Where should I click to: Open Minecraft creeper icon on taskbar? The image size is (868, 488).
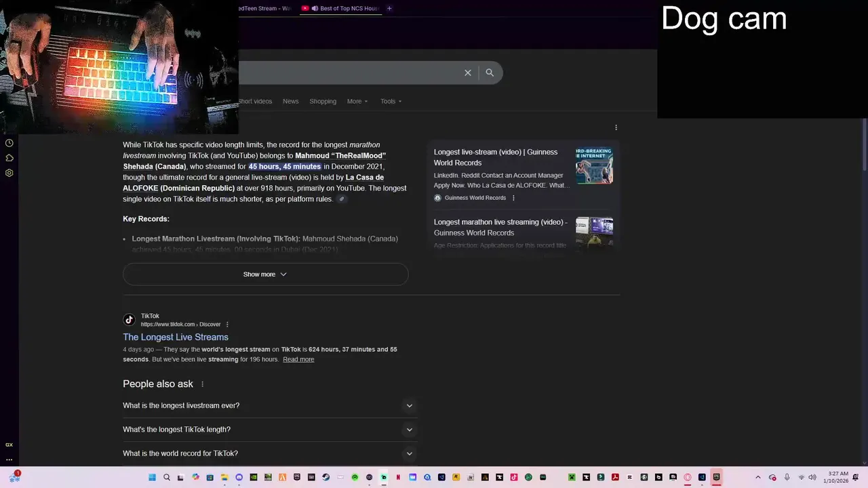click(x=572, y=477)
